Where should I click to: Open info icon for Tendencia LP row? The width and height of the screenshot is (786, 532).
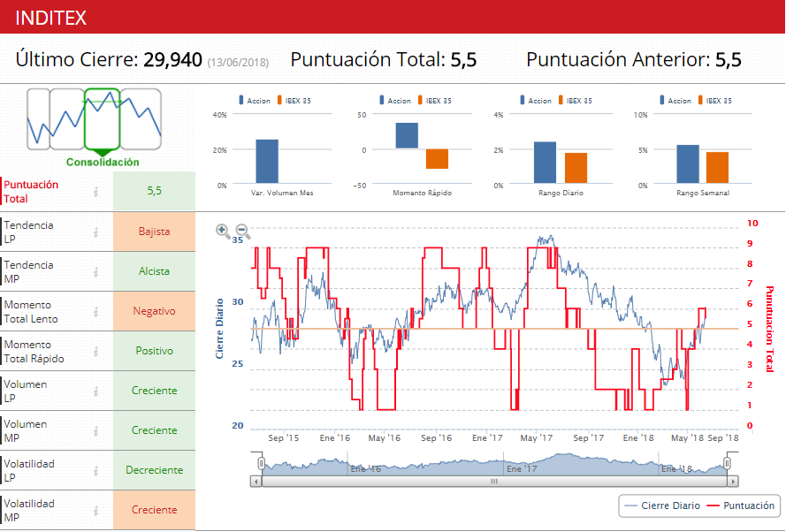click(x=95, y=232)
